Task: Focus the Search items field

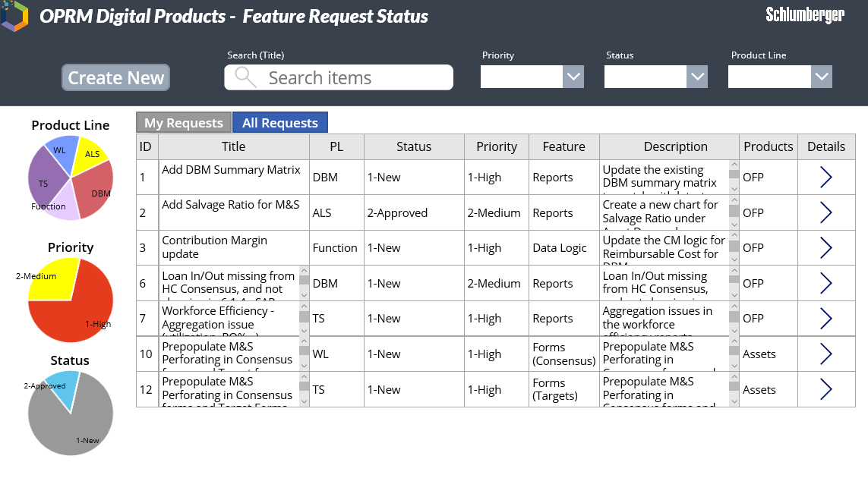Action: [339, 77]
